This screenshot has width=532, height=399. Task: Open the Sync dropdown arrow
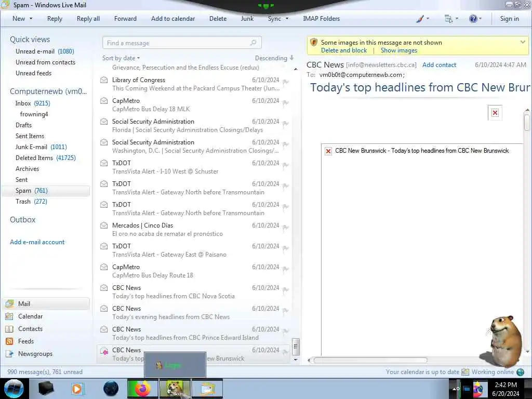coord(287,19)
